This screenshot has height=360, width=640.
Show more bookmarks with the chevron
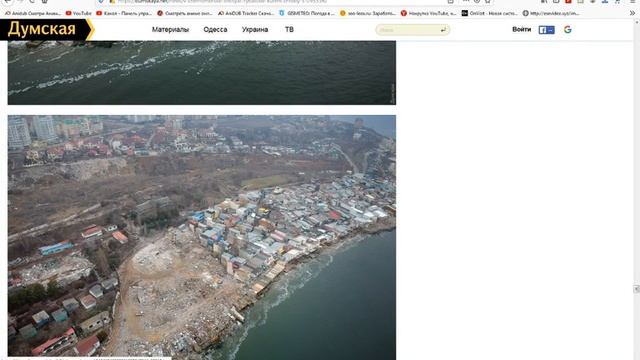coord(632,13)
